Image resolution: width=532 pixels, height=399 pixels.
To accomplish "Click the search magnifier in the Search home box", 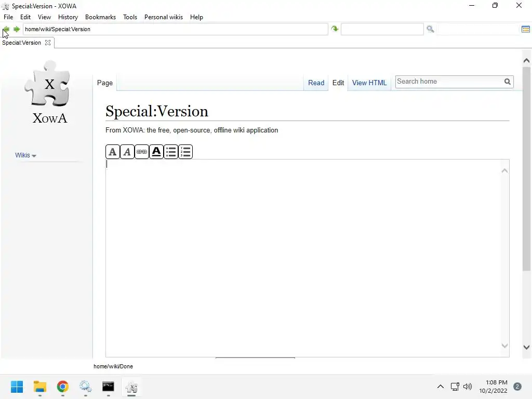I will tap(507, 82).
